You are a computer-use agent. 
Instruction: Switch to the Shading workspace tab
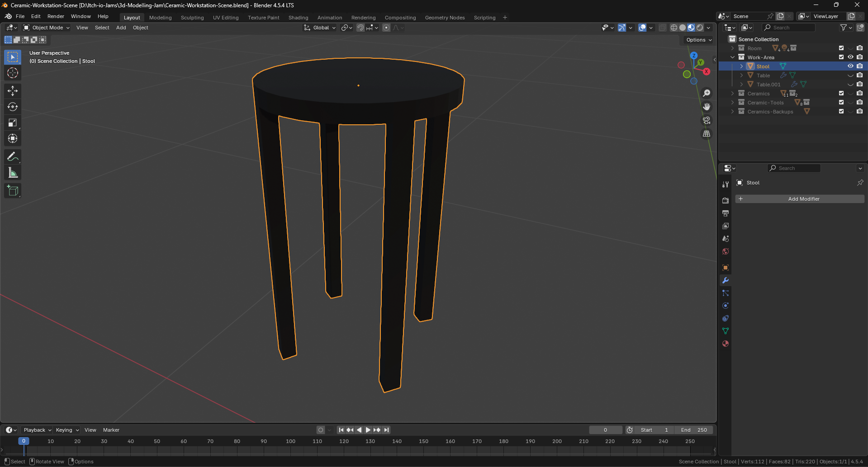coord(298,18)
